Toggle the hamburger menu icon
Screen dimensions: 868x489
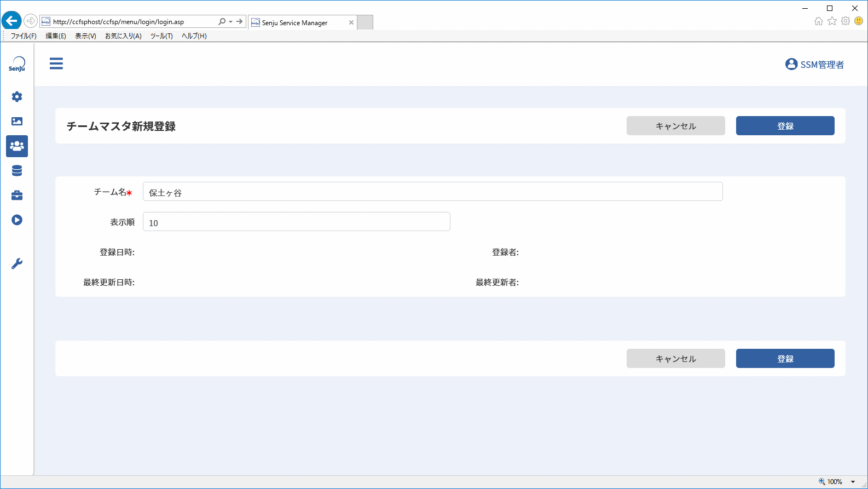coord(56,64)
